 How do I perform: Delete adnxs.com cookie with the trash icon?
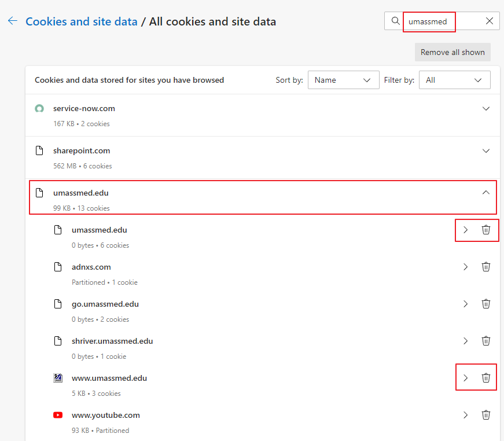(486, 267)
